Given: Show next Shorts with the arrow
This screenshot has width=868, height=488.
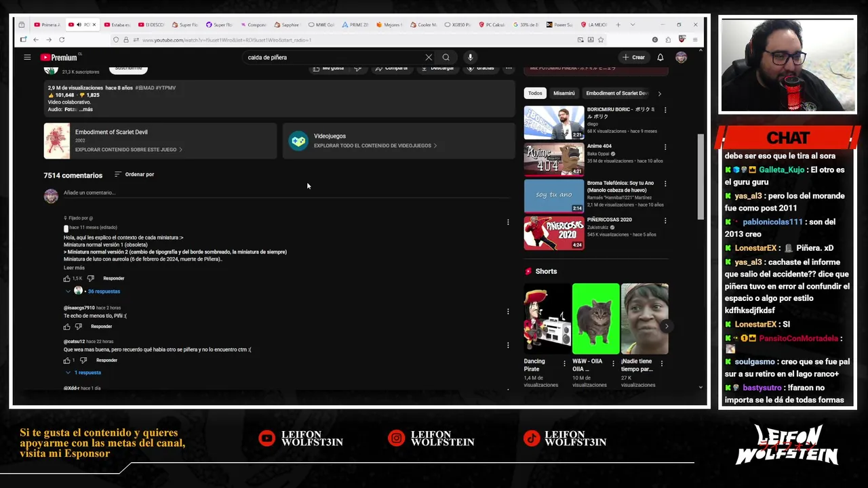Looking at the screenshot, I should click(666, 326).
